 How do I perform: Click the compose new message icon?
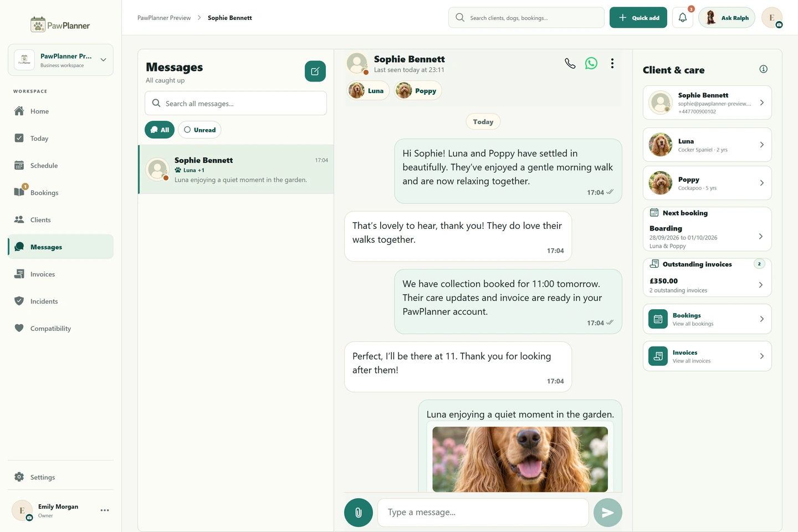click(x=315, y=71)
